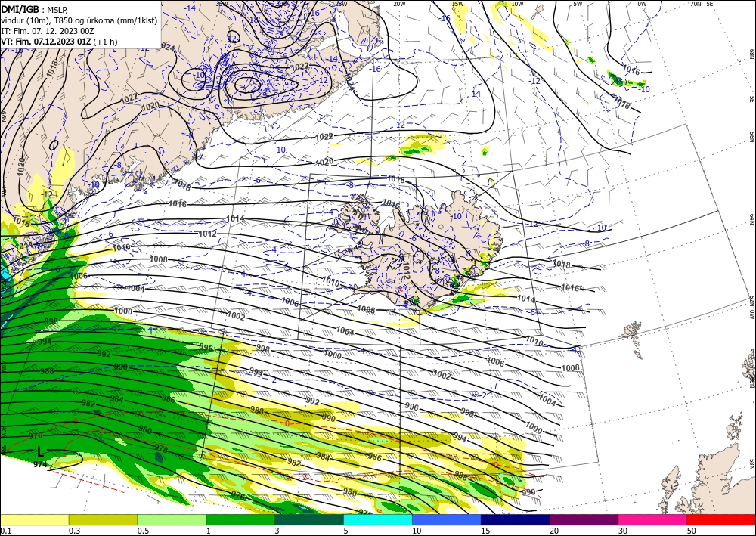Click the '70N' latitude label at top right

click(696, 4)
